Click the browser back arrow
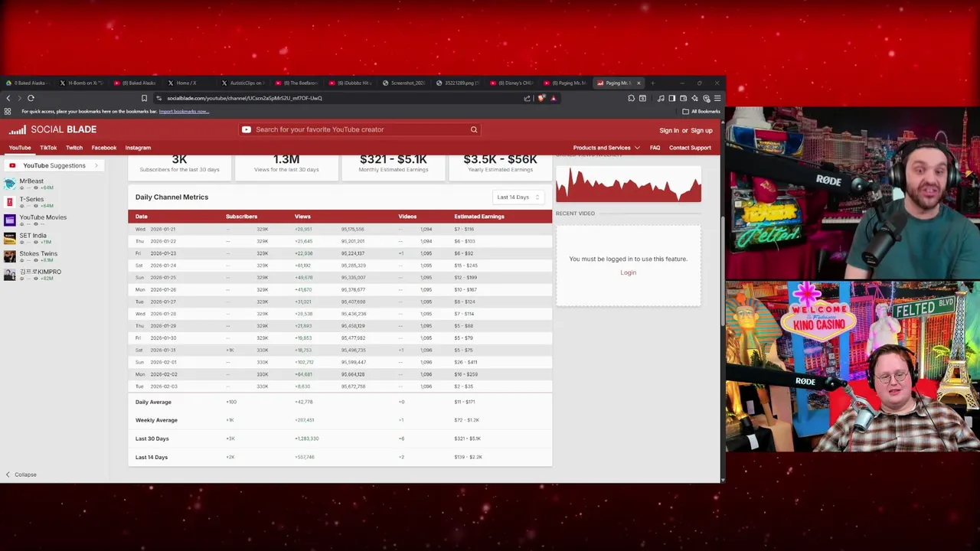Image resolution: width=980 pixels, height=551 pixels. point(8,98)
